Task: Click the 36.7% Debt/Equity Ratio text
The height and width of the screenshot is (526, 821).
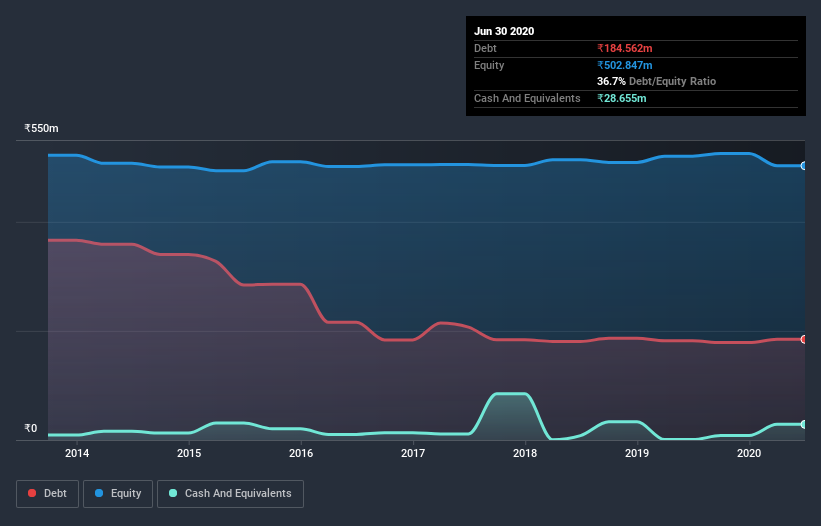Action: pos(657,81)
